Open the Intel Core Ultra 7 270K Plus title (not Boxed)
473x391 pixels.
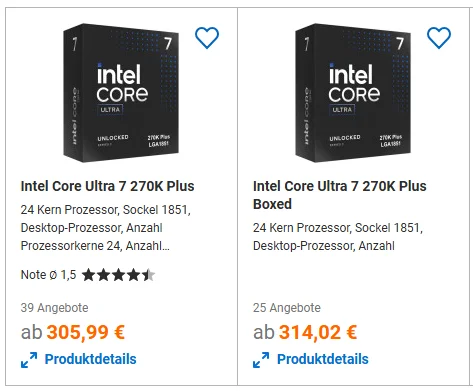coord(107,186)
